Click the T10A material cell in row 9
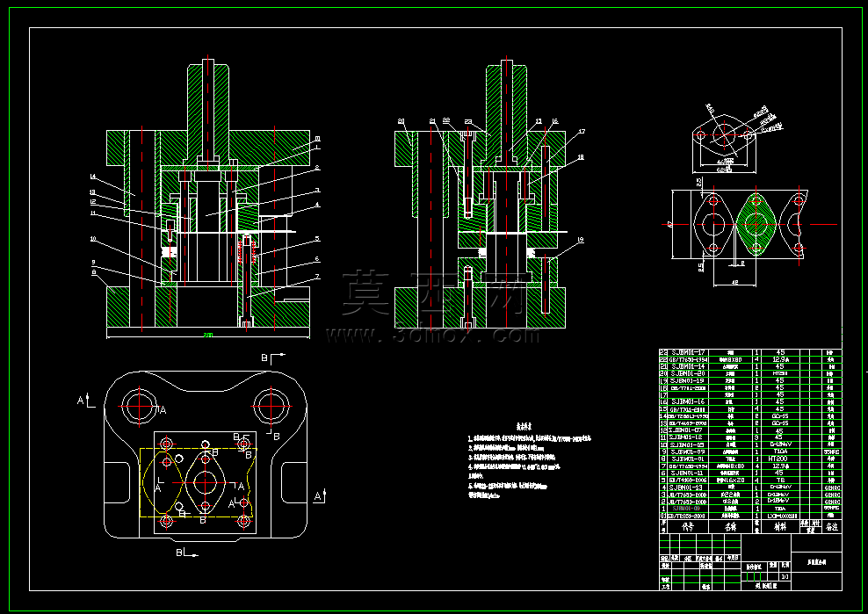 (779, 451)
